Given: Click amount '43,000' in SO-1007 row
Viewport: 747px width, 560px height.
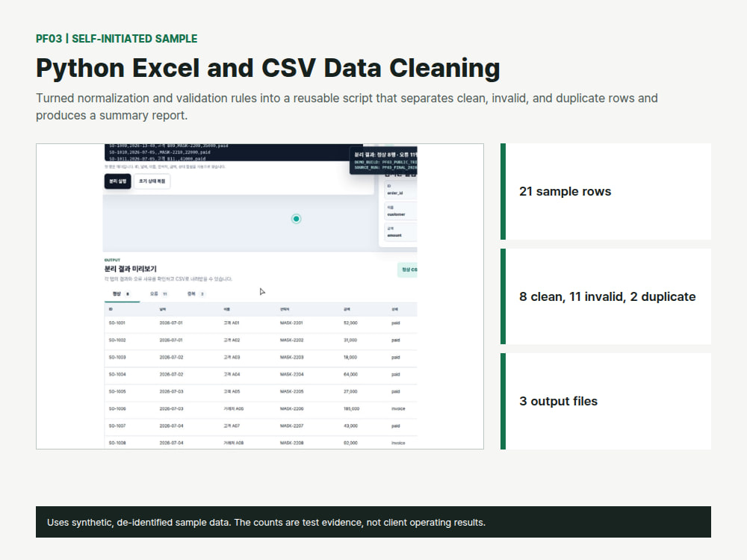Looking at the screenshot, I should [350, 426].
